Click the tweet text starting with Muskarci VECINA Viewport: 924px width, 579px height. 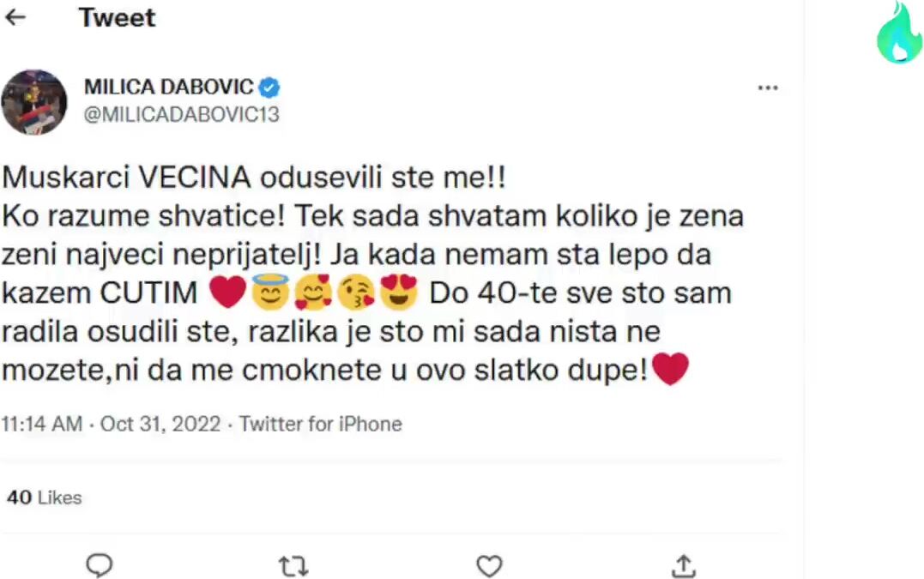pos(255,178)
